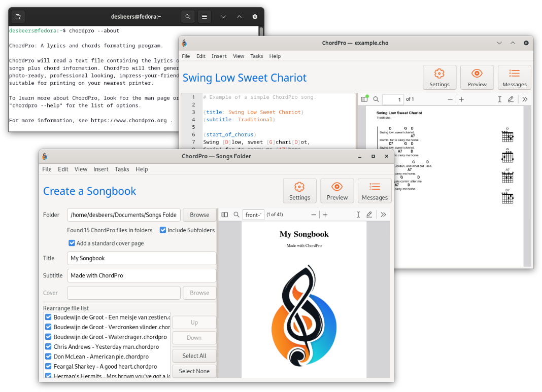Viewport: 542px width, 392px height.
Task: Click ChordPro logo in Songs Folder title bar
Action: 45,157
